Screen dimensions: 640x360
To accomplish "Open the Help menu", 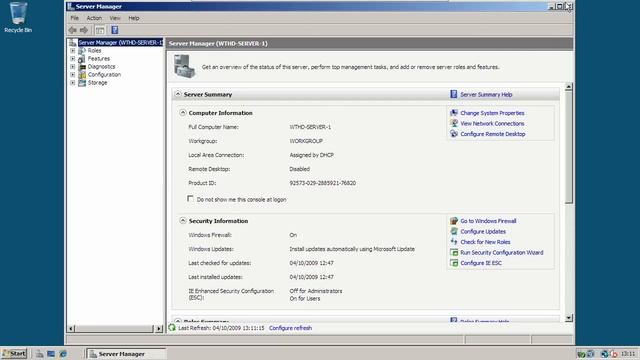I will click(x=134, y=18).
